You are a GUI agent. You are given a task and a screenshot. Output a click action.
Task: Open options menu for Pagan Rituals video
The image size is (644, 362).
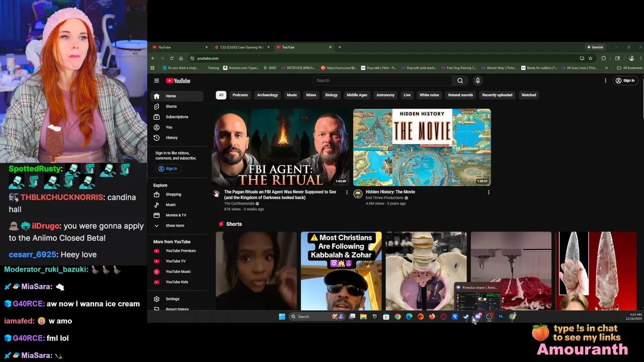pos(347,192)
